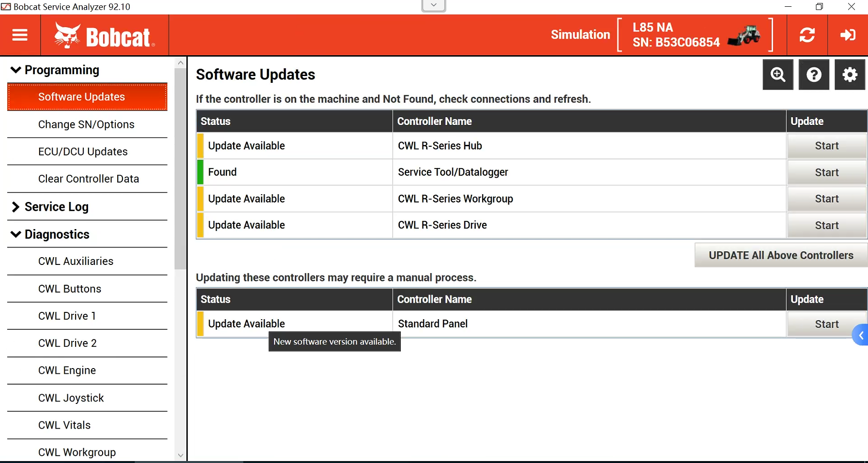The width and height of the screenshot is (868, 463).
Task: Click CWL R-Series Drive controller name
Action: tap(442, 225)
